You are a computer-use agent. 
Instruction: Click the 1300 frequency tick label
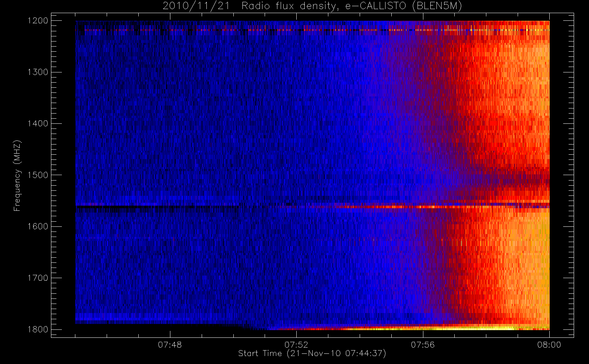(x=38, y=72)
